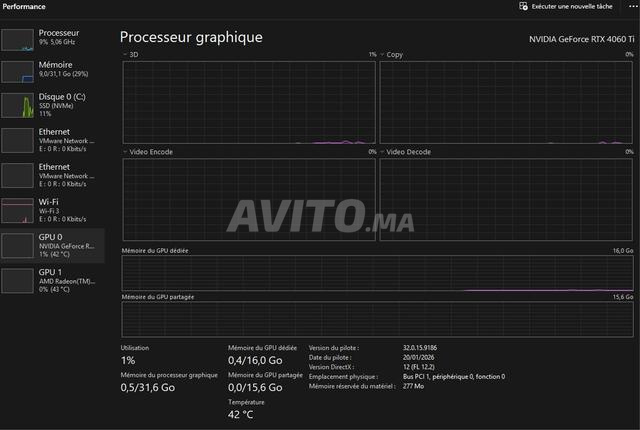Click Processeur mini graph thumbnail
Viewport: 640px width, 430px height.
point(18,40)
